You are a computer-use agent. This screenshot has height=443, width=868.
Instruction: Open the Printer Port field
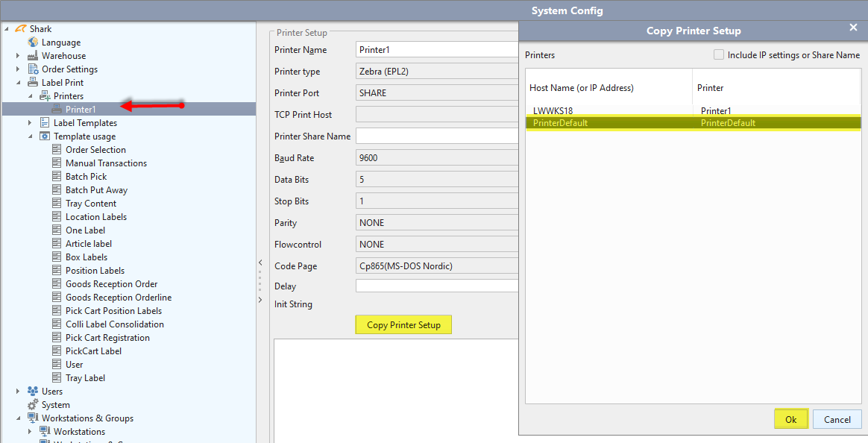pos(437,93)
